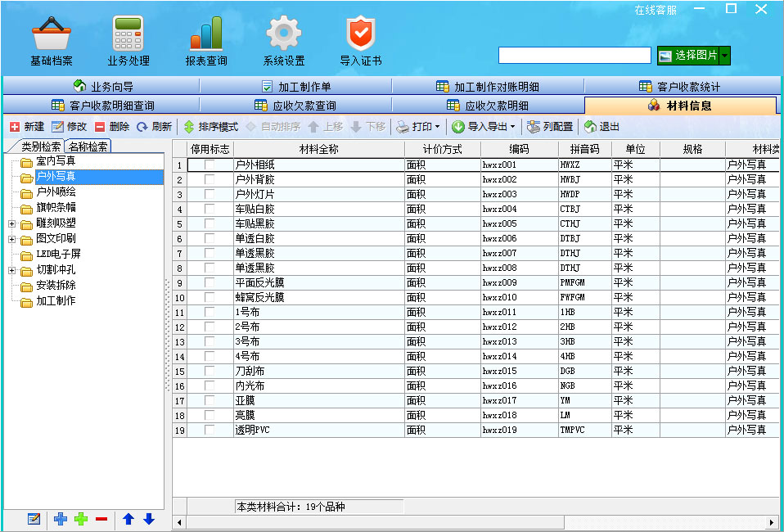Switch to the 应收欠款查询 tab
Screen dimensions: 784x532
click(x=295, y=106)
